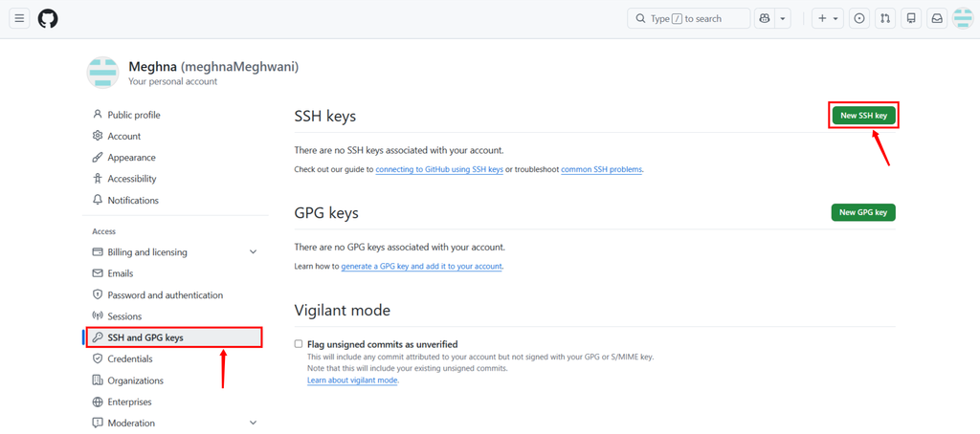Click the Password shield lock icon
The image size is (980, 434).
tap(97, 294)
